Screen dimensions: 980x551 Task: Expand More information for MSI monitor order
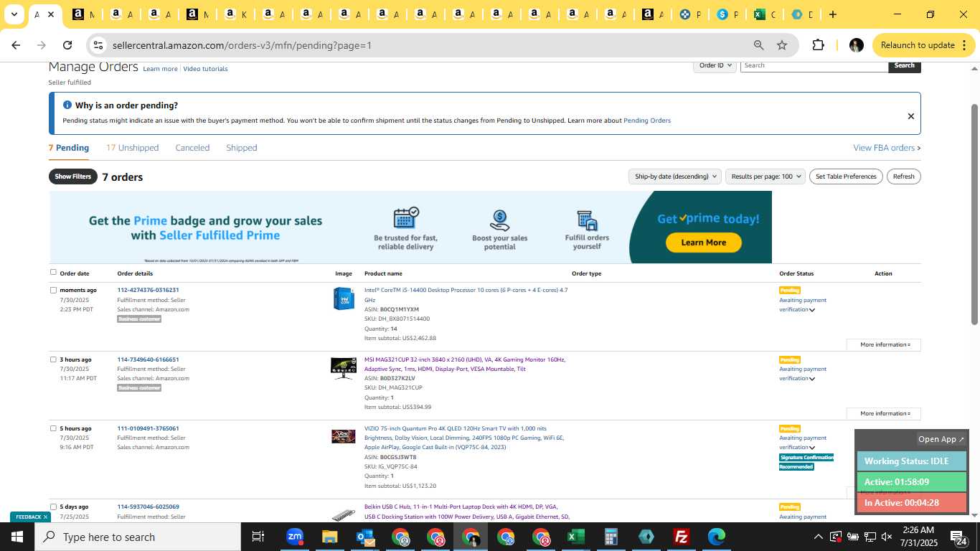[x=883, y=413]
